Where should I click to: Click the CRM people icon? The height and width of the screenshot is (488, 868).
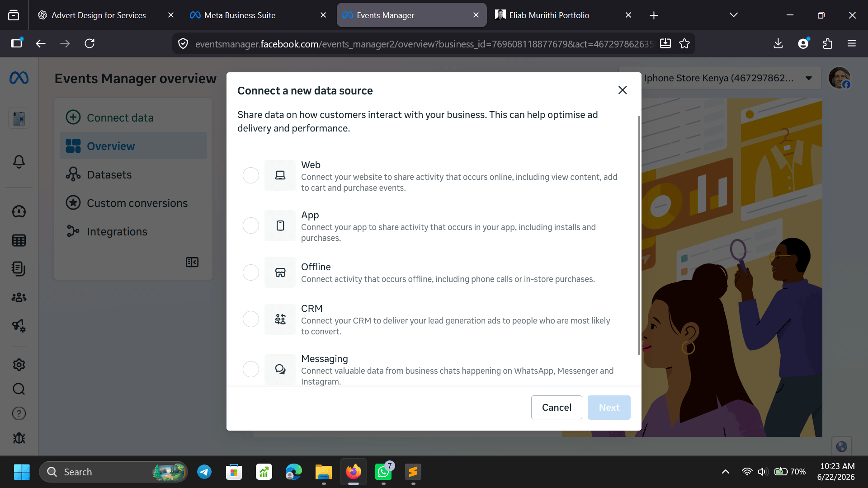click(280, 319)
